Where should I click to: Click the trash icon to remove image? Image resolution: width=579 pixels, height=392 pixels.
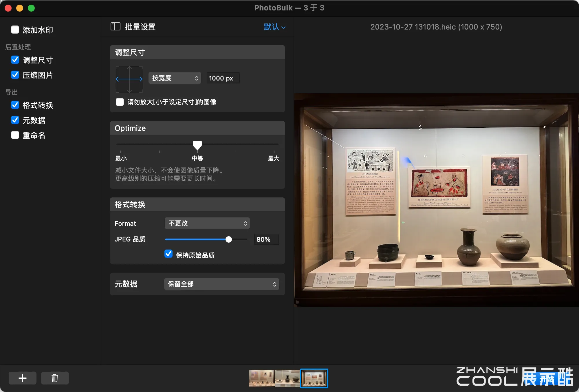pos(55,378)
